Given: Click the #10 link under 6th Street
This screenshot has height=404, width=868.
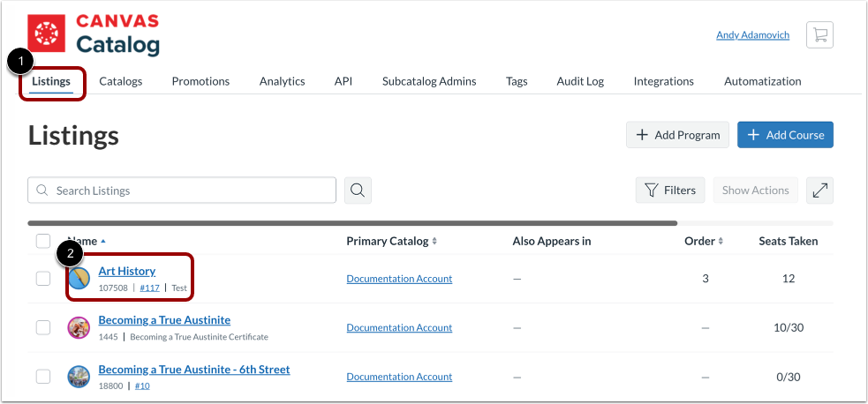Looking at the screenshot, I should click(142, 385).
